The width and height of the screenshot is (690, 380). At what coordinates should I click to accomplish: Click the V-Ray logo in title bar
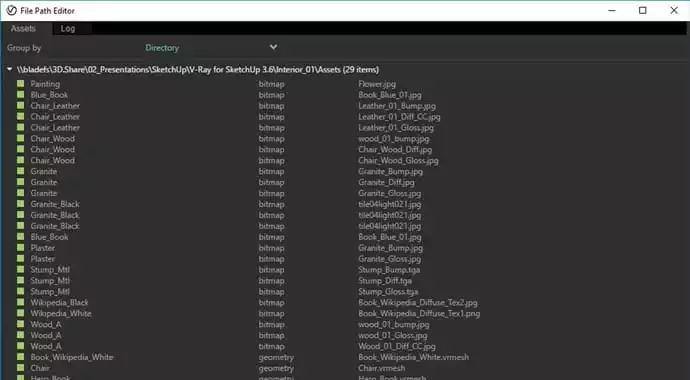[x=11, y=10]
